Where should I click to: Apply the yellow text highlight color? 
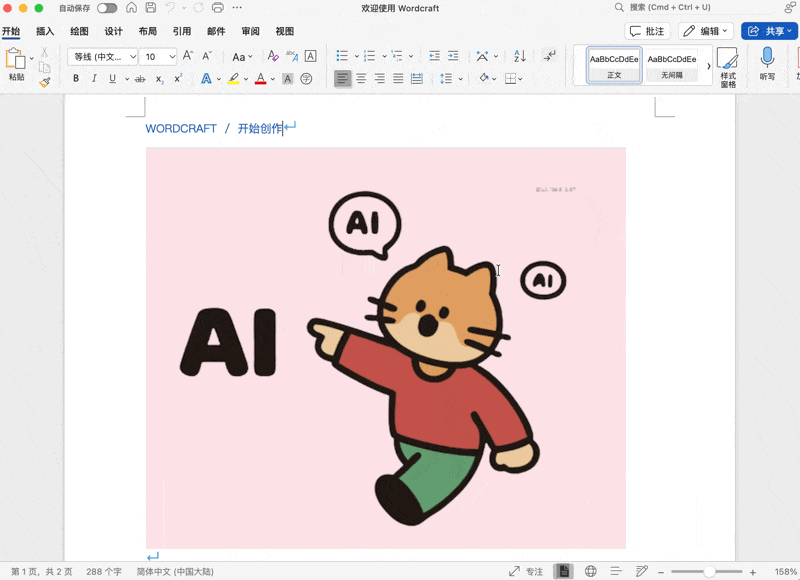click(234, 79)
